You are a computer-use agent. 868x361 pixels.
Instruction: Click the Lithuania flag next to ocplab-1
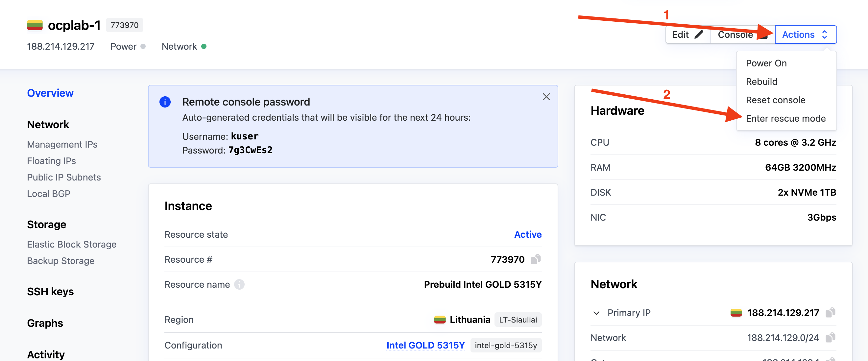coord(35,25)
